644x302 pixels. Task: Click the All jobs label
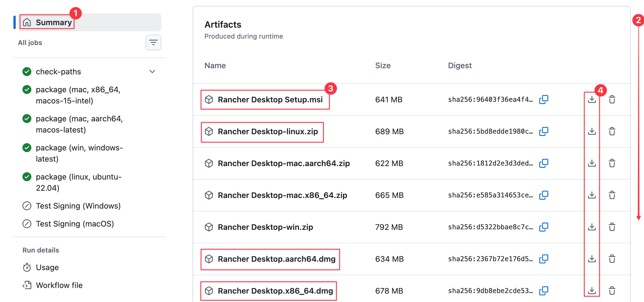pyautogui.click(x=30, y=43)
